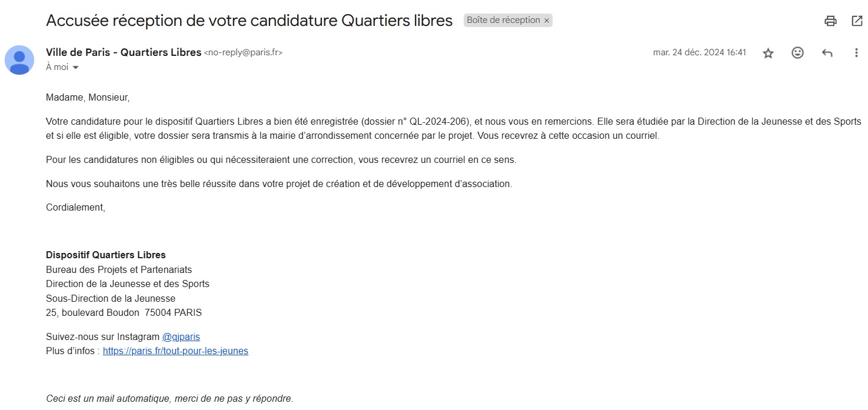
Task: Reply using the arrow icon
Action: (x=827, y=53)
